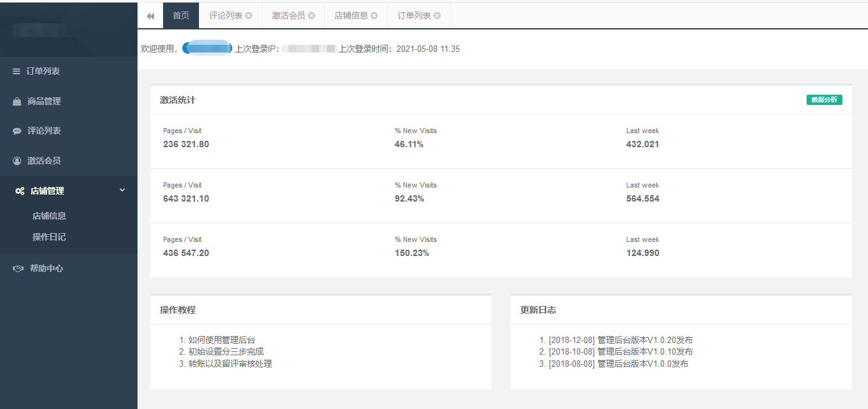Click the double-arrow tab scroll left icon

click(150, 16)
